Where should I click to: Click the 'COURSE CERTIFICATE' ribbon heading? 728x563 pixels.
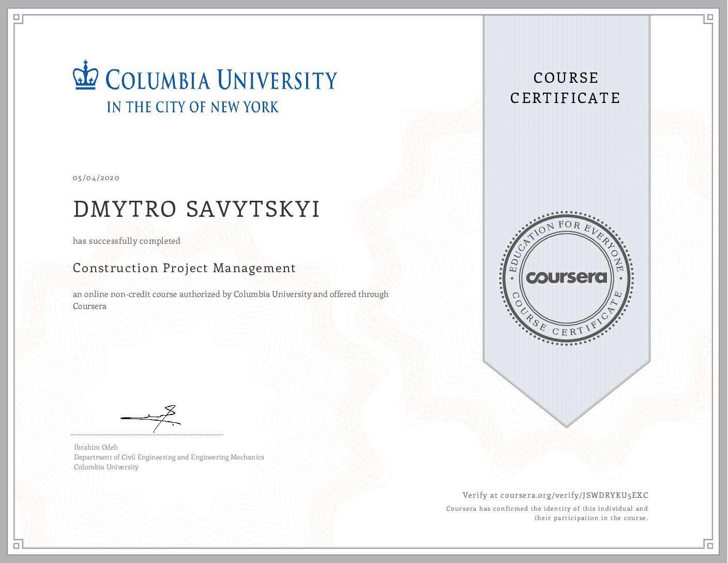click(x=566, y=88)
